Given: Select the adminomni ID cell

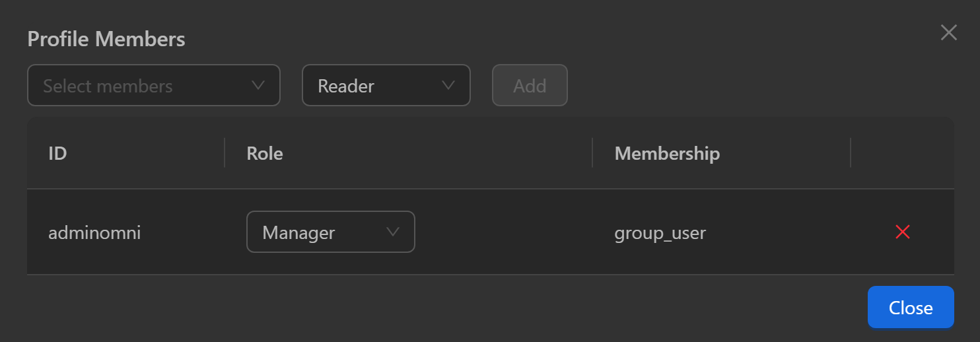Looking at the screenshot, I should [94, 233].
